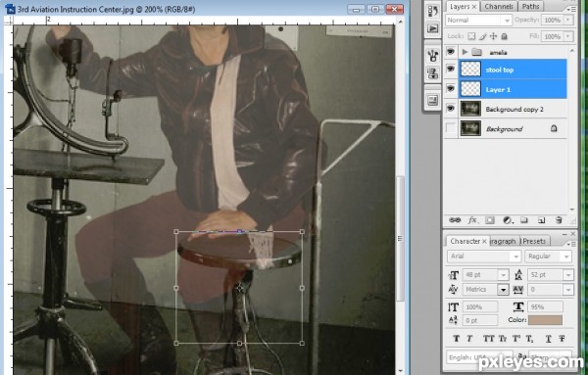Open the Character panel options menu

(572, 244)
